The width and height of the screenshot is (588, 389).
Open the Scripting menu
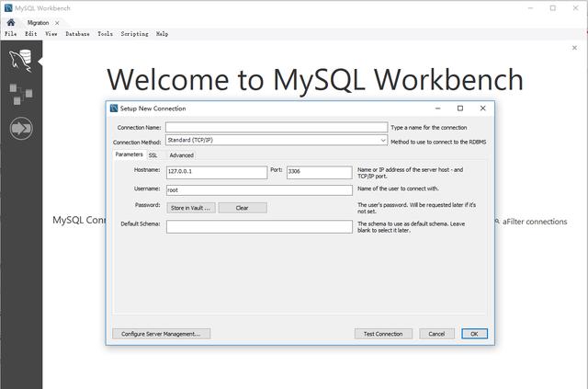point(135,34)
